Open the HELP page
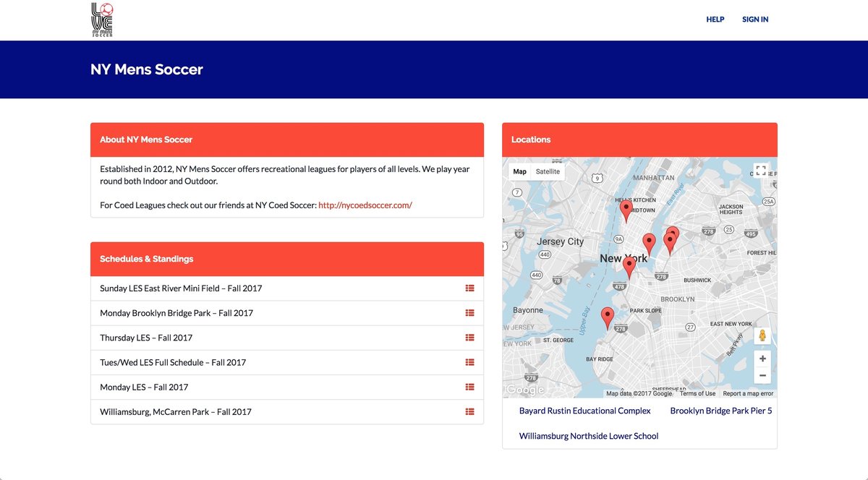Screen dimensions: 868x480 [x=715, y=20]
